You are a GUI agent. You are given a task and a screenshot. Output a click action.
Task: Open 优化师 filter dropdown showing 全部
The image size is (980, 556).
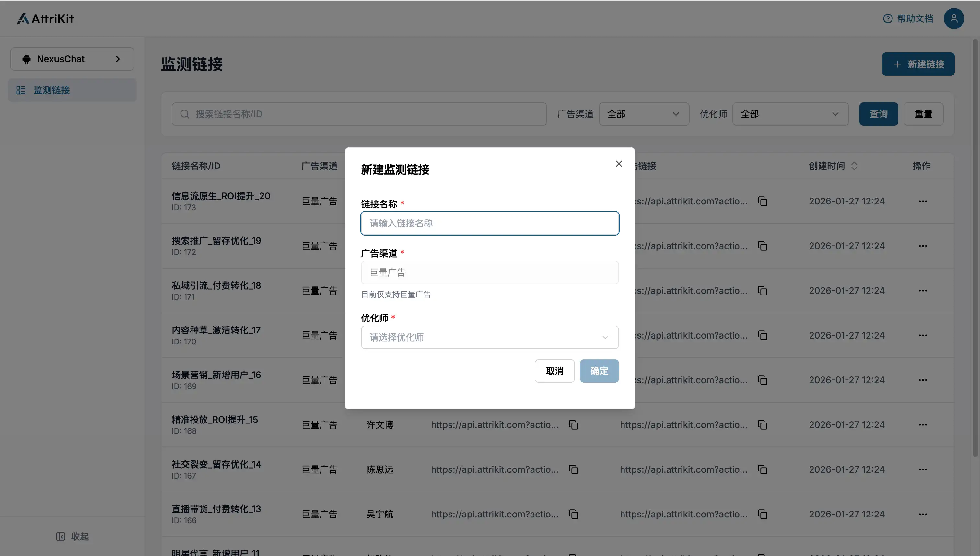790,114
